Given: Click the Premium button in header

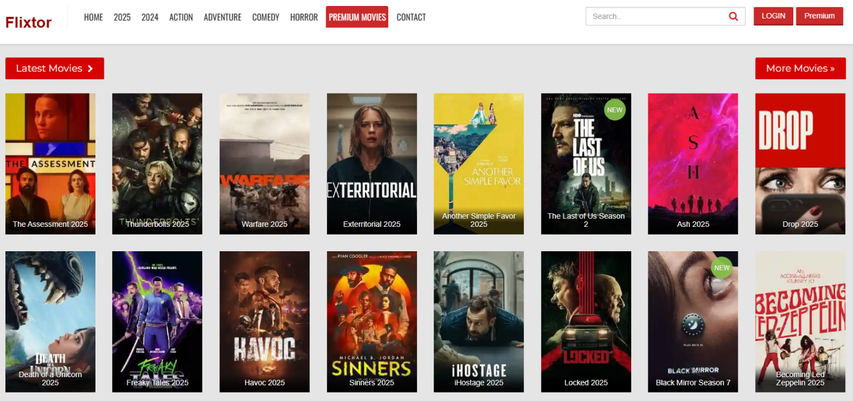Looking at the screenshot, I should point(819,16).
